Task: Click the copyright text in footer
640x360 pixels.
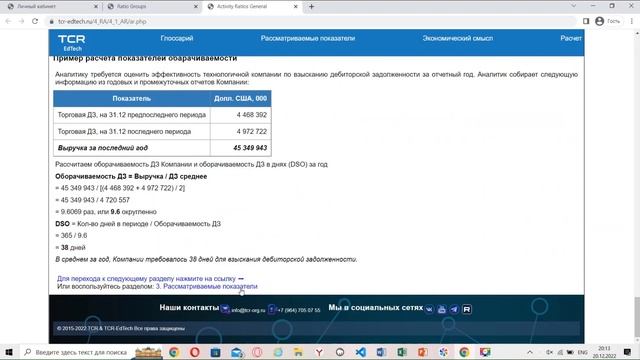Action: (x=121, y=328)
